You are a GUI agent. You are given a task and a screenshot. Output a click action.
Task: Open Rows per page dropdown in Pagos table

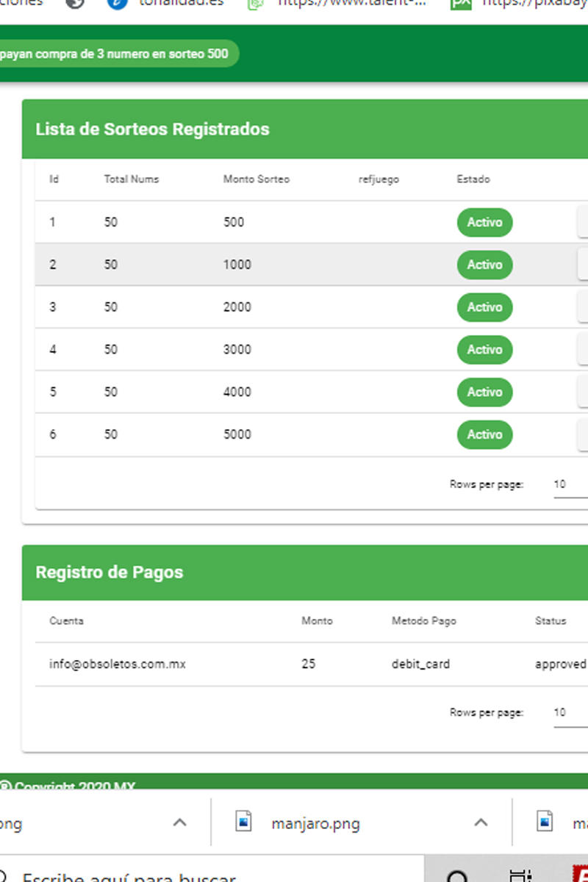pos(570,712)
